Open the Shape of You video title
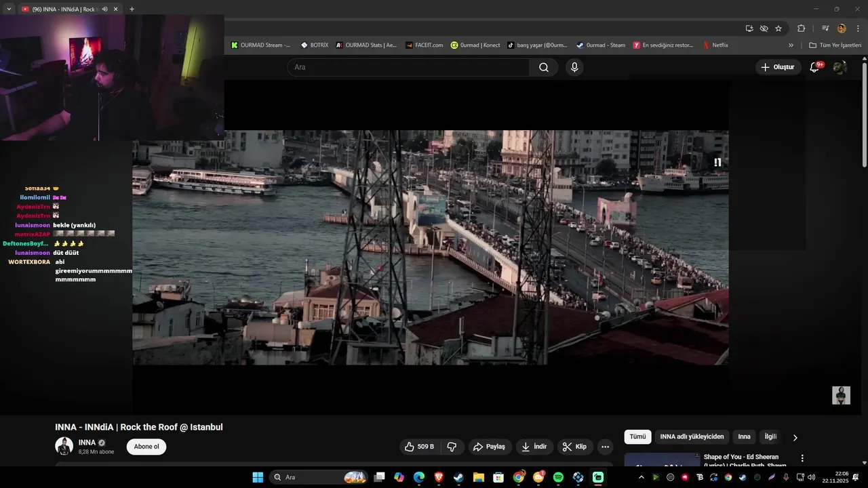The image size is (868, 488). (745, 461)
